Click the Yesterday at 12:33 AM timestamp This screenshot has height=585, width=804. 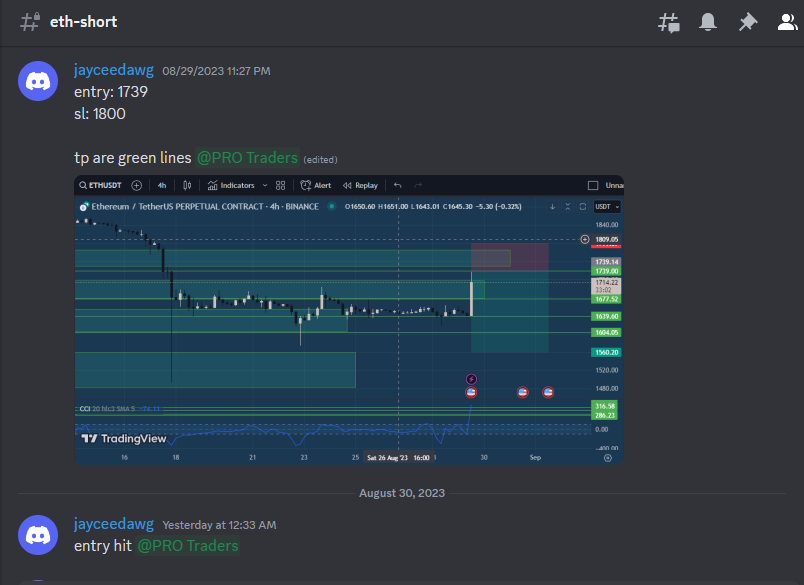[219, 525]
